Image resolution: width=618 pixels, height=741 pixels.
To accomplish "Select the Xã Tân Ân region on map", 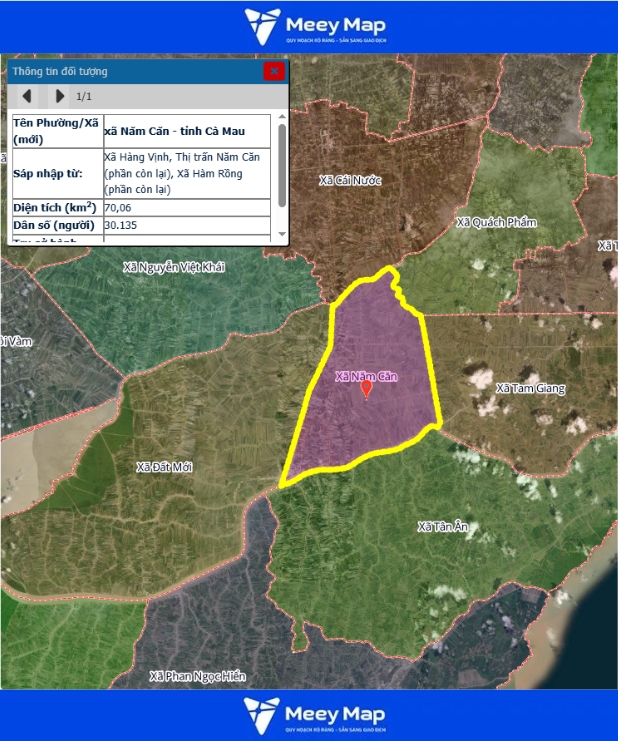I will coord(443,527).
